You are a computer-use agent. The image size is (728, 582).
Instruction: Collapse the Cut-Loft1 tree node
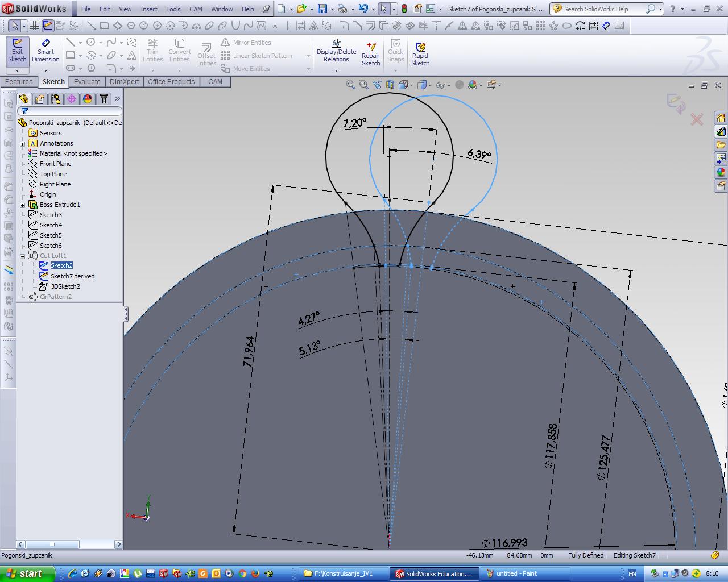pos(23,256)
